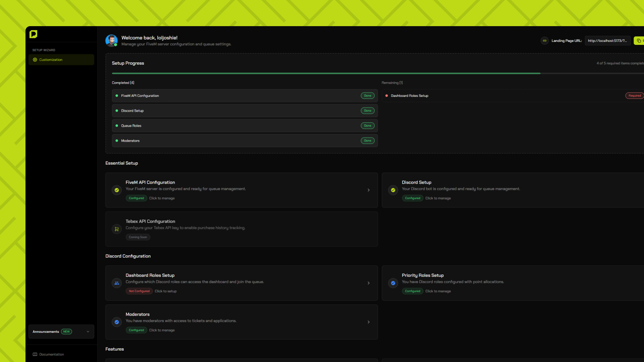Select Customization in the Setup Wizard menu
Image resolution: width=644 pixels, height=362 pixels.
[51, 59]
